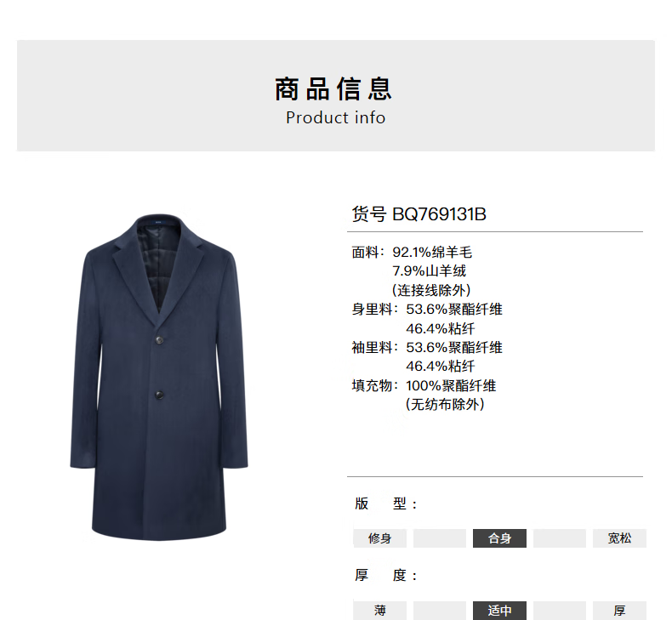Click the 面料 92.1%绵羊毛 text line

(x=412, y=253)
